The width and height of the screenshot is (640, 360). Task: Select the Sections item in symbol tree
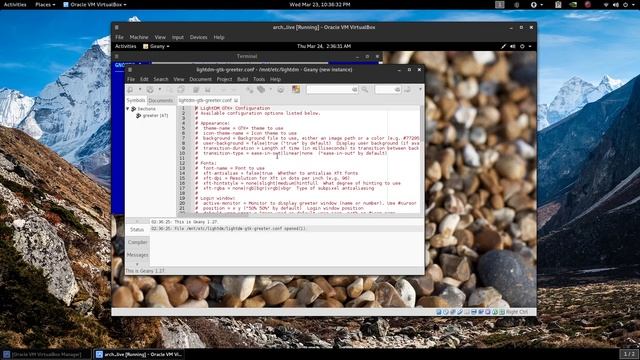click(147, 109)
